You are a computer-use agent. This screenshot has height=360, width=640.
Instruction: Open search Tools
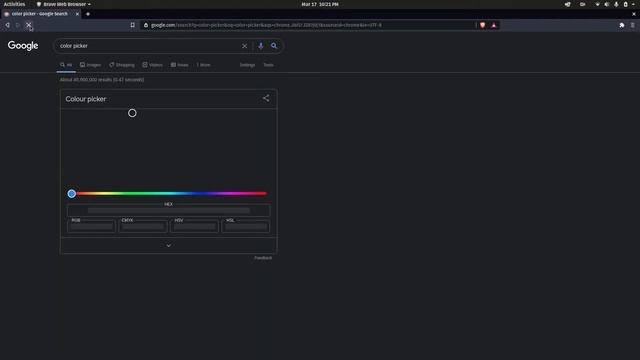pyautogui.click(x=268, y=65)
